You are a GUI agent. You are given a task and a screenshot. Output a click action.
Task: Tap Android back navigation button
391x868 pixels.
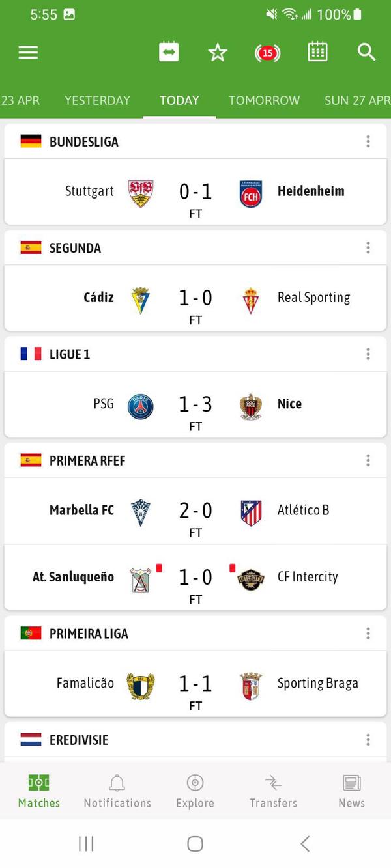(305, 844)
